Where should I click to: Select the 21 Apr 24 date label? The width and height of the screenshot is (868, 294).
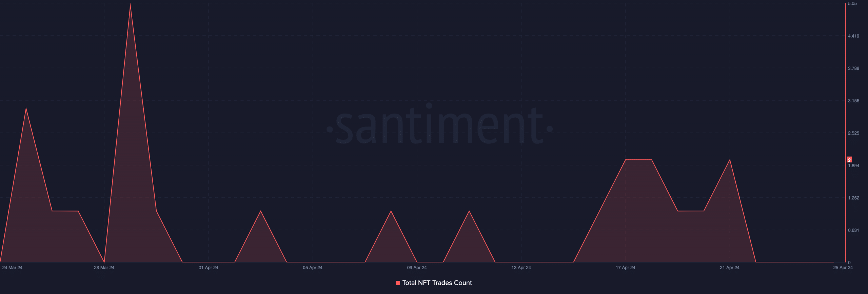(x=730, y=268)
